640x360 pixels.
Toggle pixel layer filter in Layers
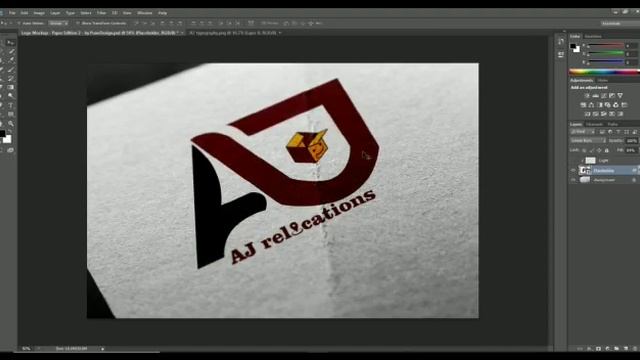[602, 132]
